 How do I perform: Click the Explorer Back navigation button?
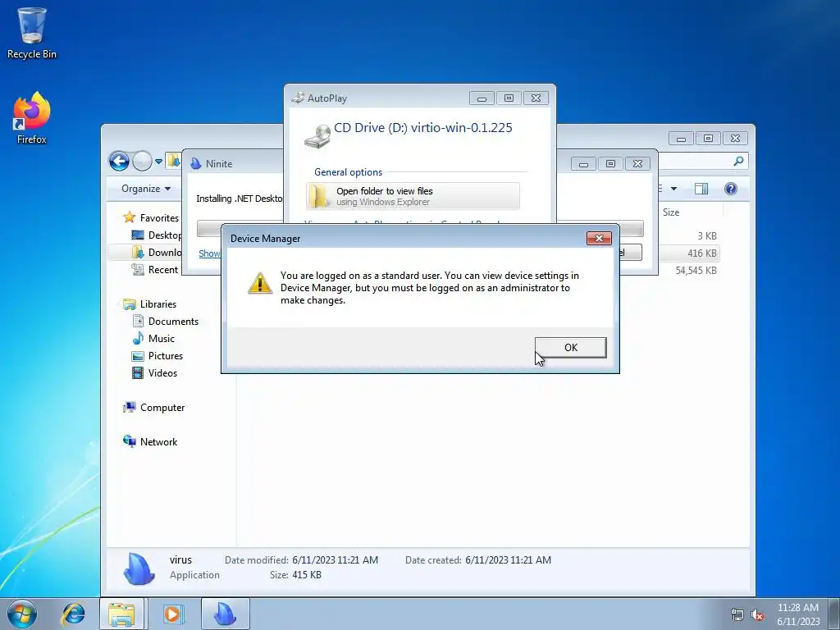(119, 161)
